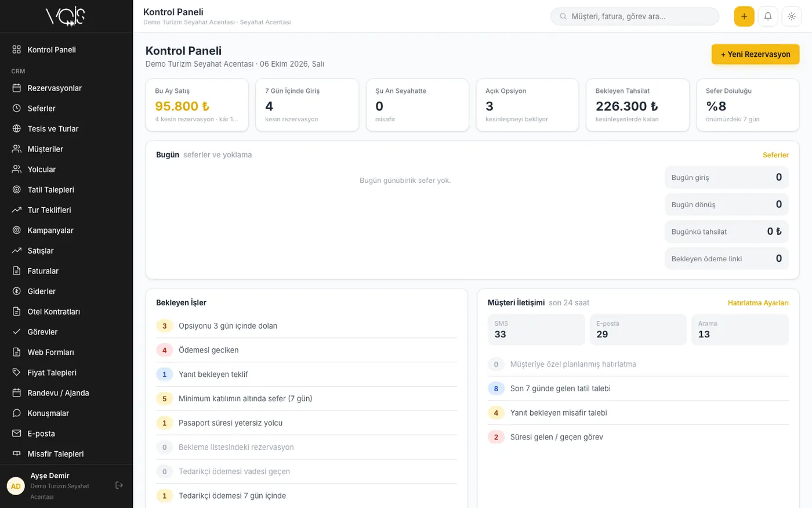Open the Seferler link in Bugün panel
The width and height of the screenshot is (812, 508).
tap(775, 155)
